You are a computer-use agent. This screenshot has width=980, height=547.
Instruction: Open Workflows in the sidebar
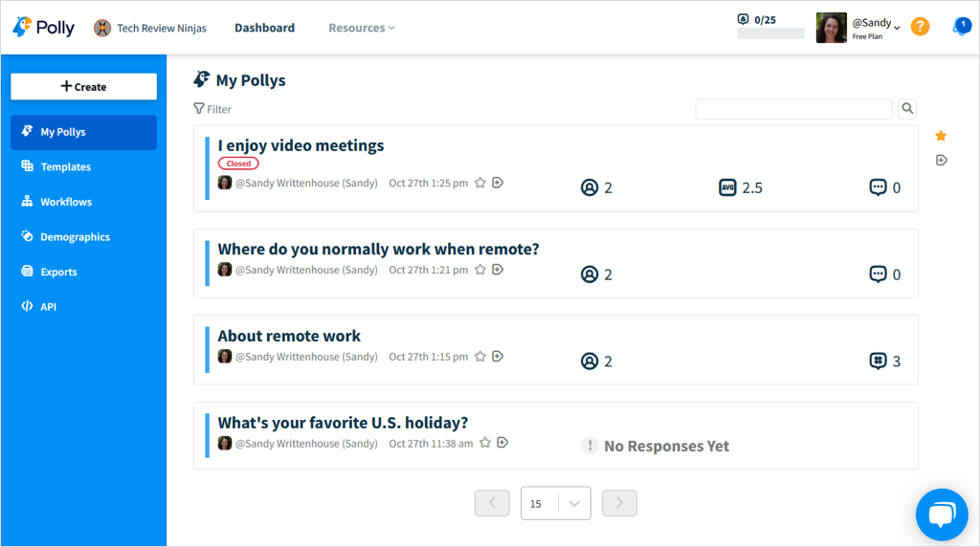pos(65,202)
